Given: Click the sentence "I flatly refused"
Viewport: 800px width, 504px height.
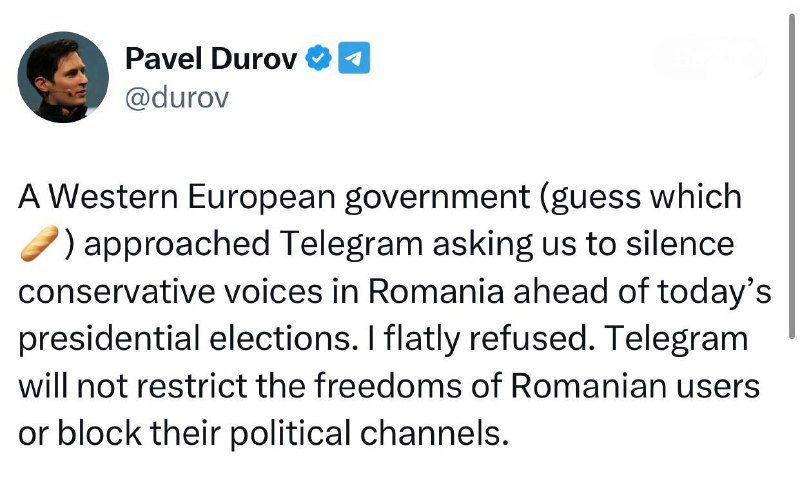Looking at the screenshot, I should point(480,339).
